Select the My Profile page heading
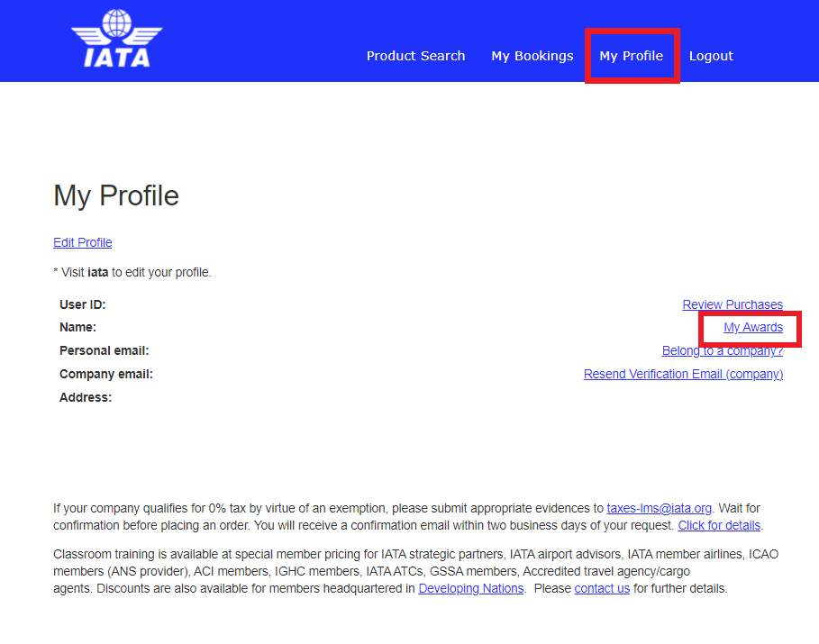819x644 pixels. (115, 195)
